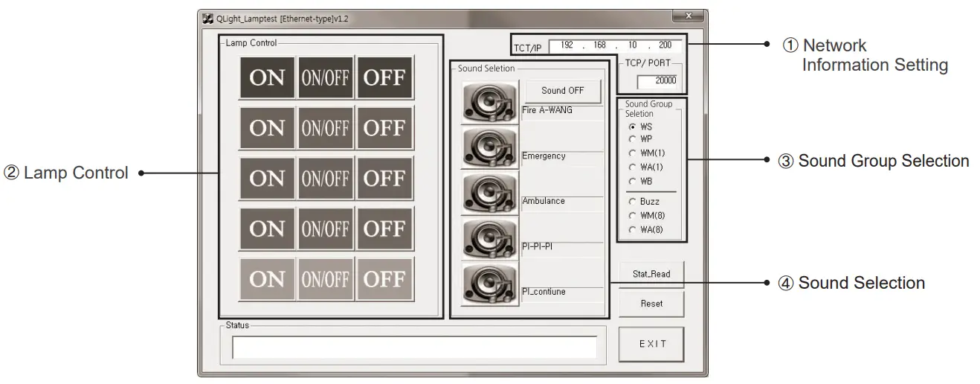Play the PI_contiune speaker sound
Image resolution: width=980 pixels, height=384 pixels.
point(491,284)
